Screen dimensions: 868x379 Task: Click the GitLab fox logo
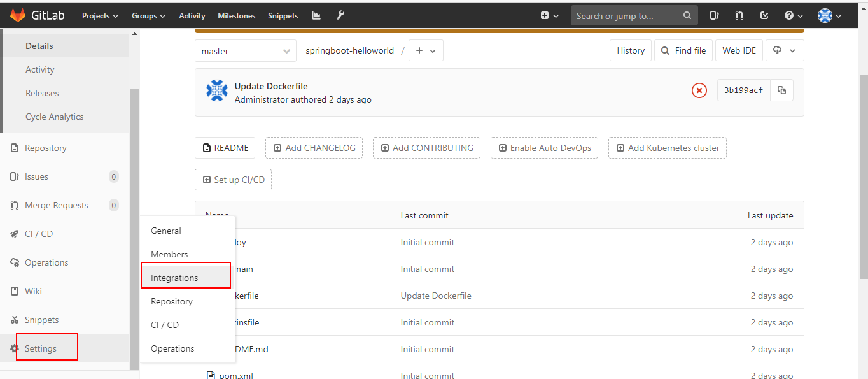pos(18,15)
